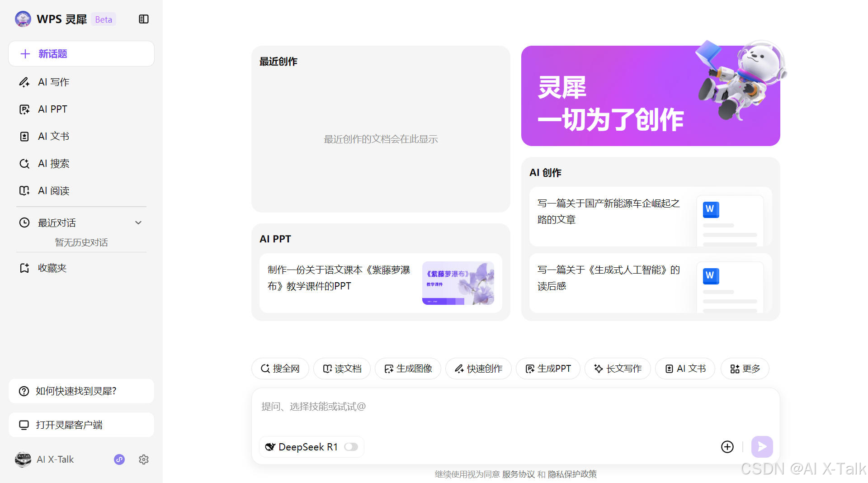Click the Word icon on 新能源车企 card
This screenshot has width=868, height=483.
click(x=711, y=209)
